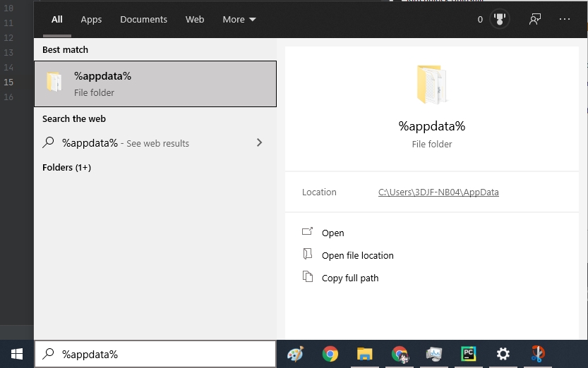
Task: Expand %appdata% web results chevron
Action: (x=259, y=142)
